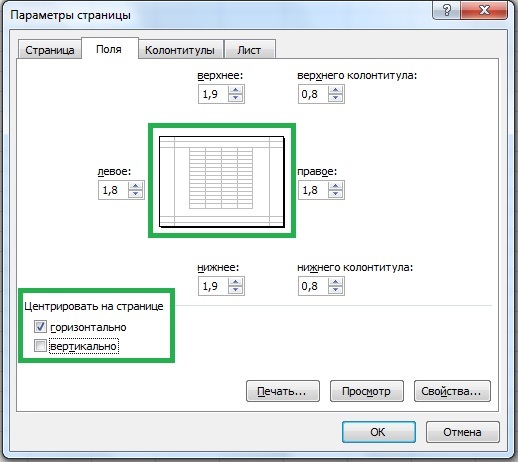Viewport: 518px width, 462px height.
Task: Open the Просмотр print preview
Action: (x=367, y=391)
